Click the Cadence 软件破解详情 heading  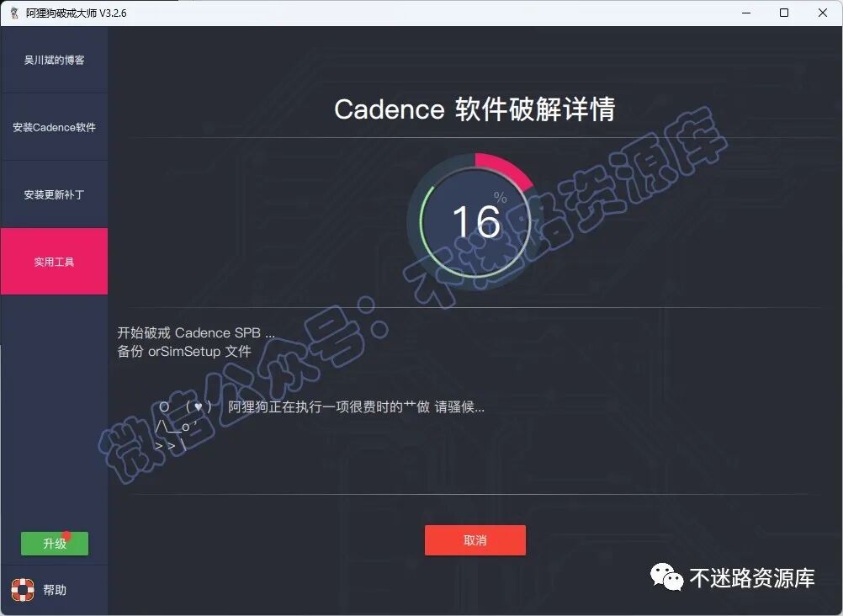[x=475, y=109]
